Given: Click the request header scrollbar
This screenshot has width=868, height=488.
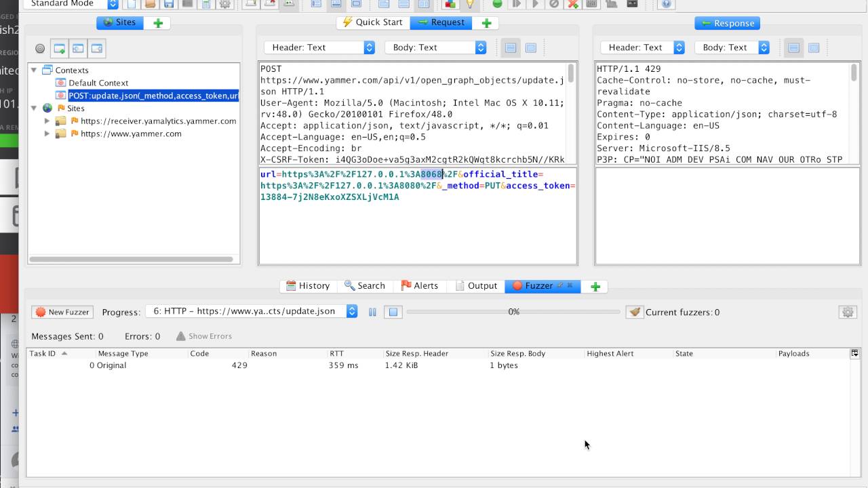Looking at the screenshot, I should coord(571,73).
